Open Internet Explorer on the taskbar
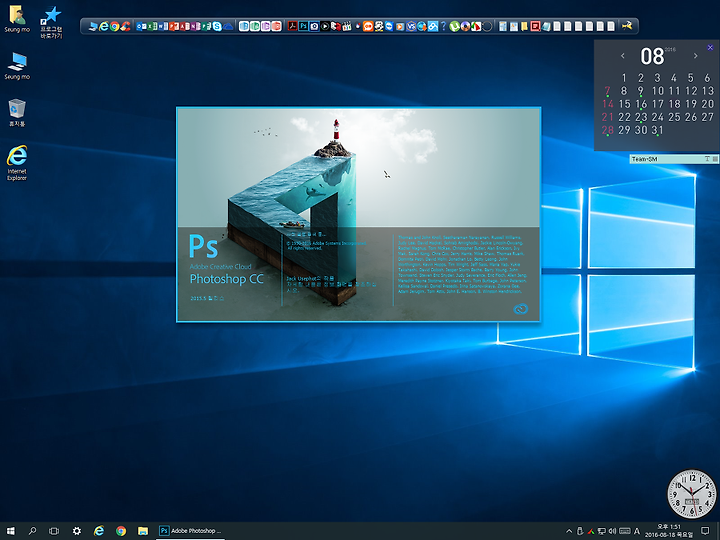Image resolution: width=720 pixels, height=540 pixels. coord(99,531)
